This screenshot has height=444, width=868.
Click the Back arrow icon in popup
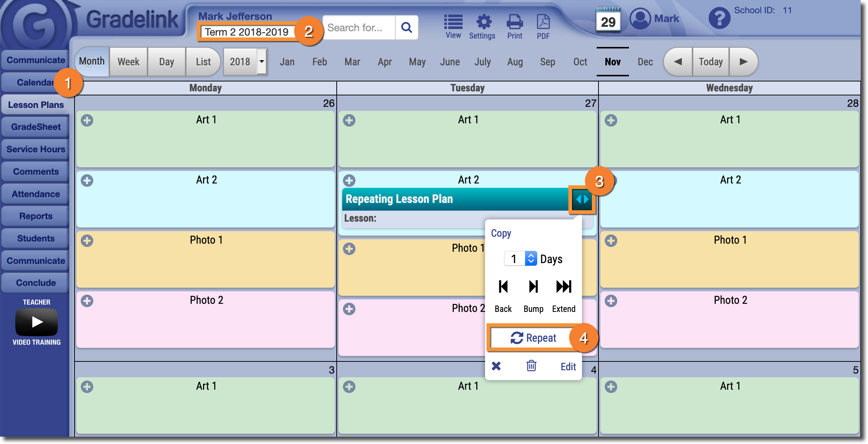pos(503,287)
